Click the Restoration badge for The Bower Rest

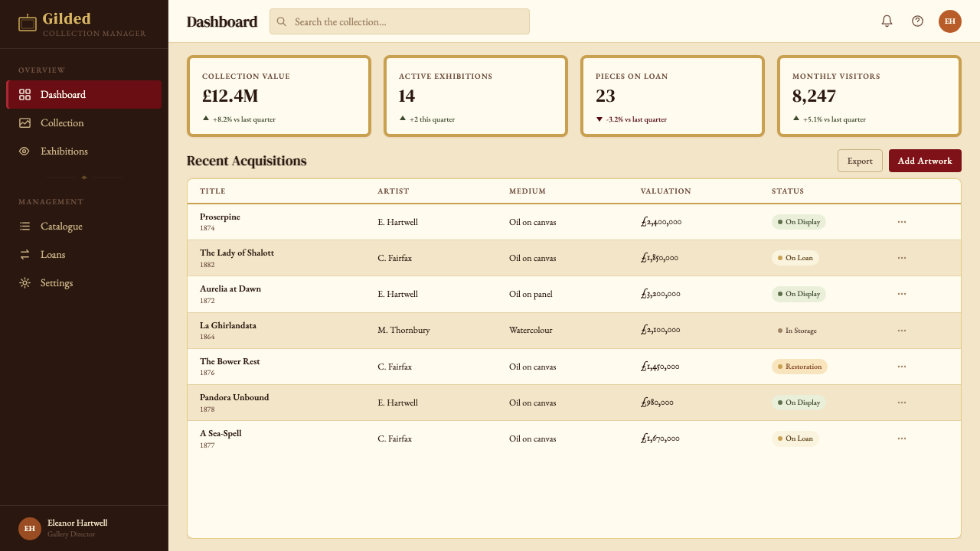(799, 367)
